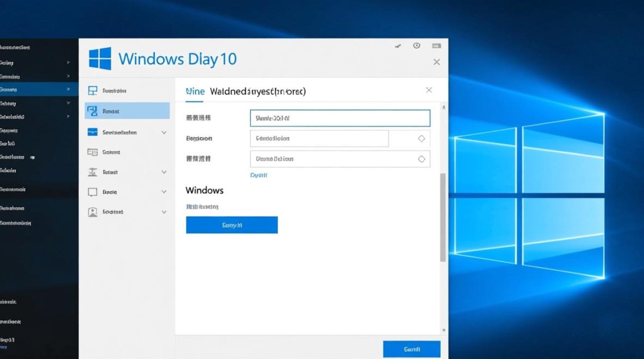Click the solid blue card icon in the sidebar
644x359 pixels.
tap(93, 133)
